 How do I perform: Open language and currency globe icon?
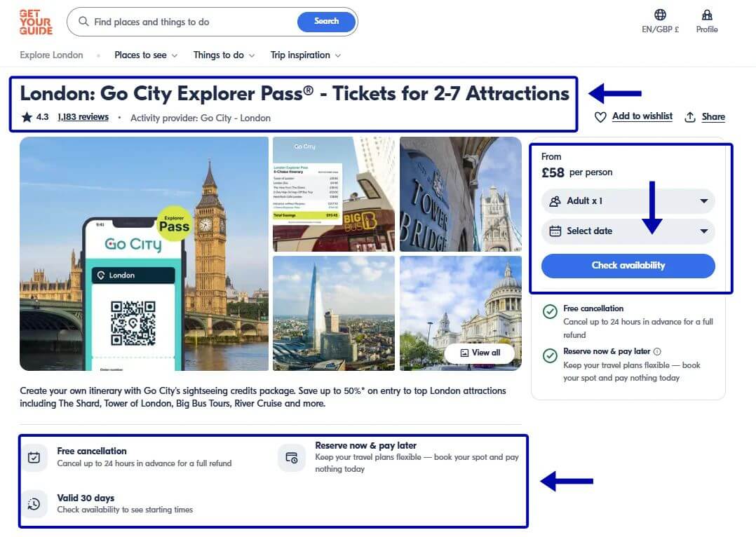(x=660, y=15)
